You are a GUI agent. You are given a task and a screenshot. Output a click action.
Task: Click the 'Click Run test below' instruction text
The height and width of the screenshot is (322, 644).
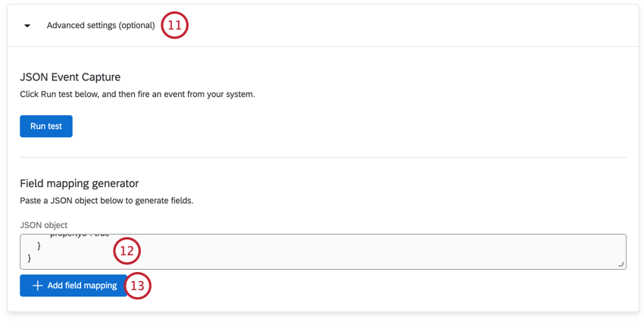137,95
